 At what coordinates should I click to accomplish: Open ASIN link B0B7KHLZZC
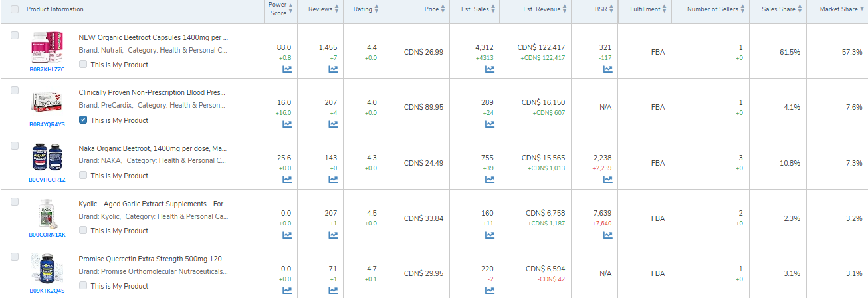point(47,69)
